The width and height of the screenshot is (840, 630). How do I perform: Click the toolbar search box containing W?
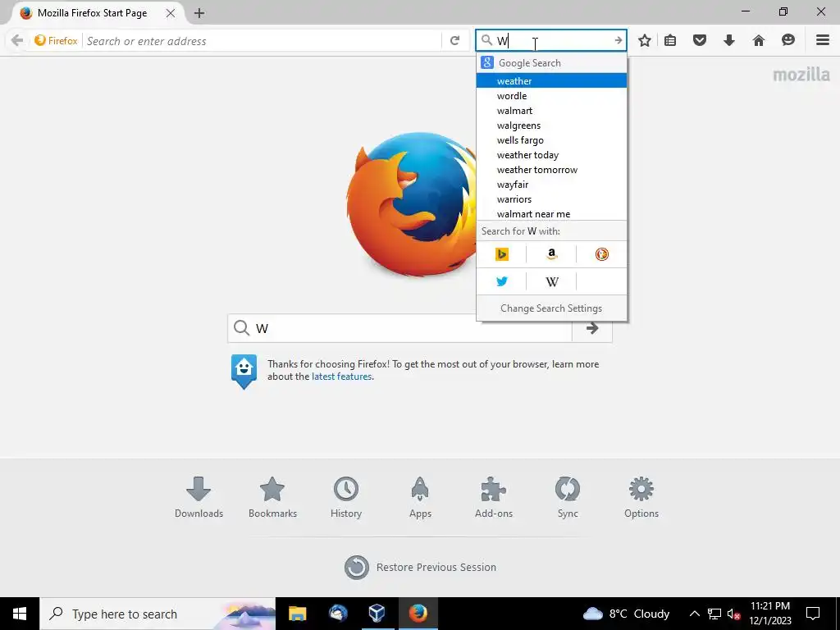[x=551, y=40]
